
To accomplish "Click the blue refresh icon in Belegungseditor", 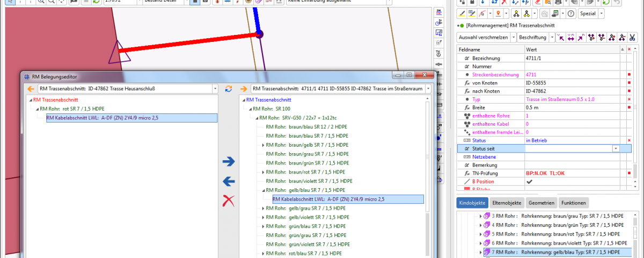I will click(x=228, y=89).
